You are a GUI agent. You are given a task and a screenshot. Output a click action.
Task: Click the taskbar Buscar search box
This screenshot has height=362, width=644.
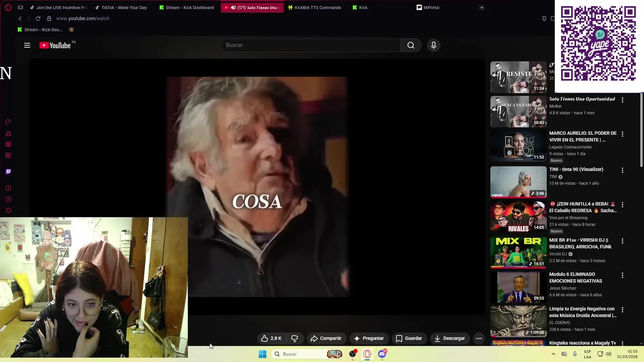(308, 354)
